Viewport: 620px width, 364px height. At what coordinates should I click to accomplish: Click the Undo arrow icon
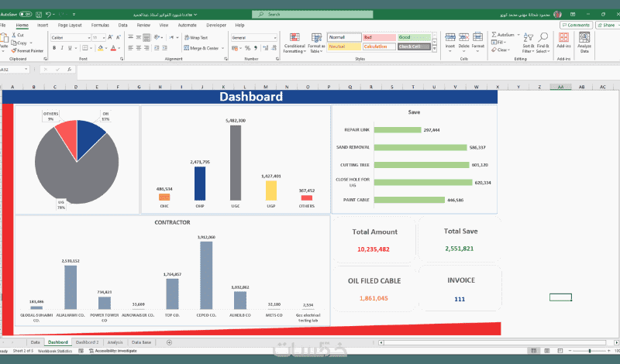48,14
